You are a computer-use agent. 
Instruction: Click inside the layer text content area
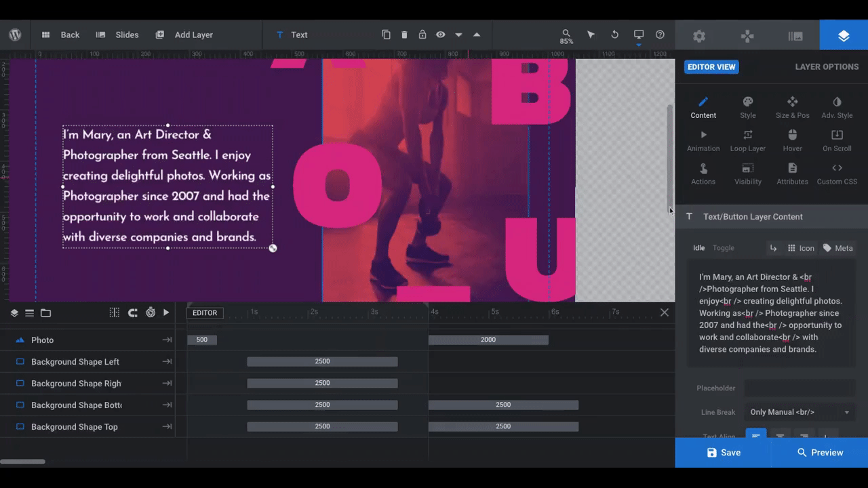pyautogui.click(x=772, y=313)
